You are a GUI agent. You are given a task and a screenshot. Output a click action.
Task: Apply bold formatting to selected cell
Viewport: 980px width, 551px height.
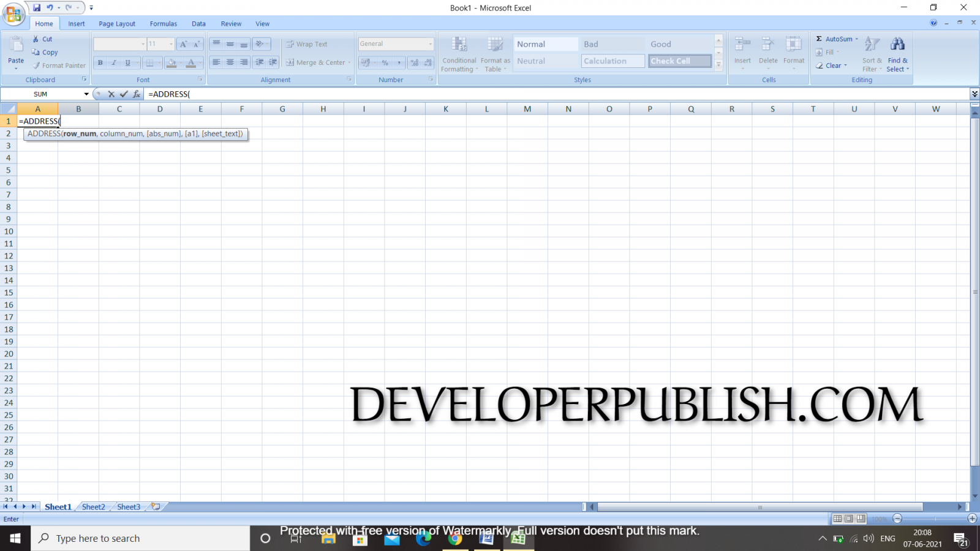(x=99, y=62)
